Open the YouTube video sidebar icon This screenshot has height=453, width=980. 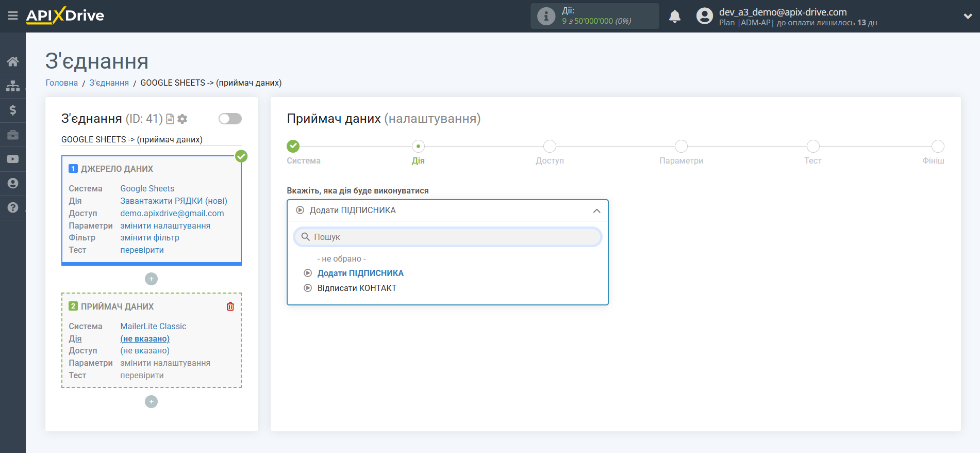point(13,159)
